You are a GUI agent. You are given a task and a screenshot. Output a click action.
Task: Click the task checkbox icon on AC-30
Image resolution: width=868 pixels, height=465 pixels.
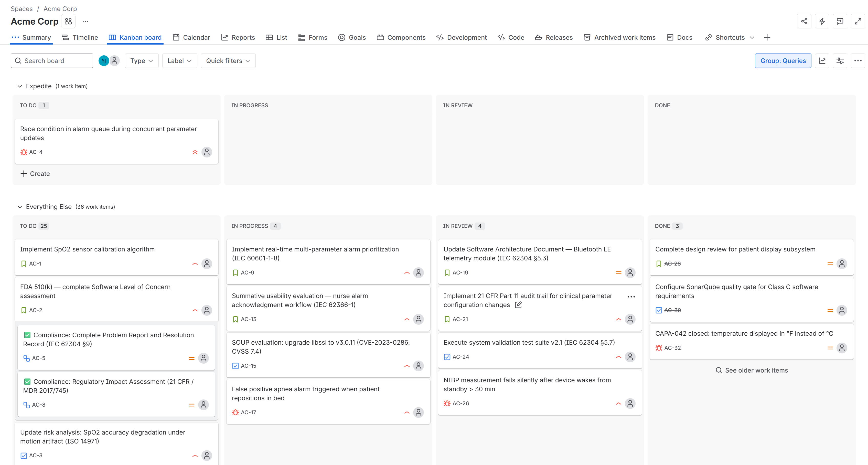click(x=659, y=310)
